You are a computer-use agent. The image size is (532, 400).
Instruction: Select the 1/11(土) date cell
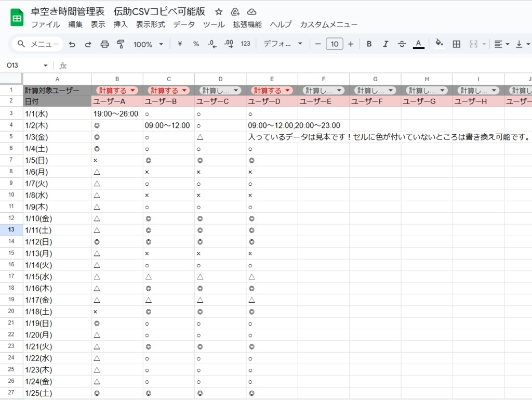pyautogui.click(x=57, y=230)
